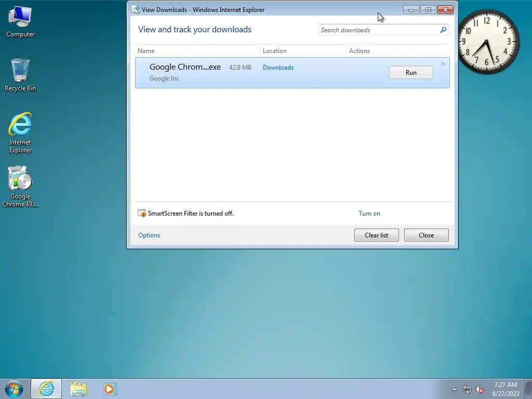Click the network status tray icon
This screenshot has height=399, width=532.
pyautogui.click(x=467, y=389)
